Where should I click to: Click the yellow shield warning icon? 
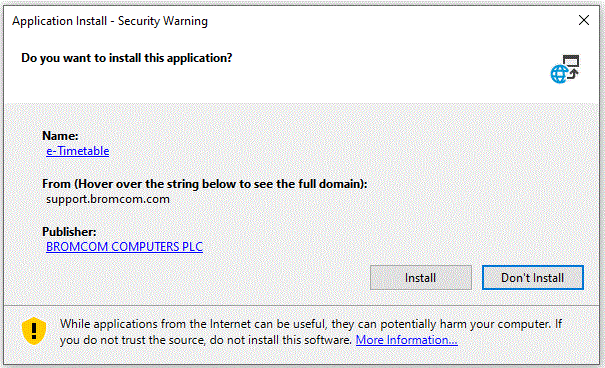click(34, 331)
